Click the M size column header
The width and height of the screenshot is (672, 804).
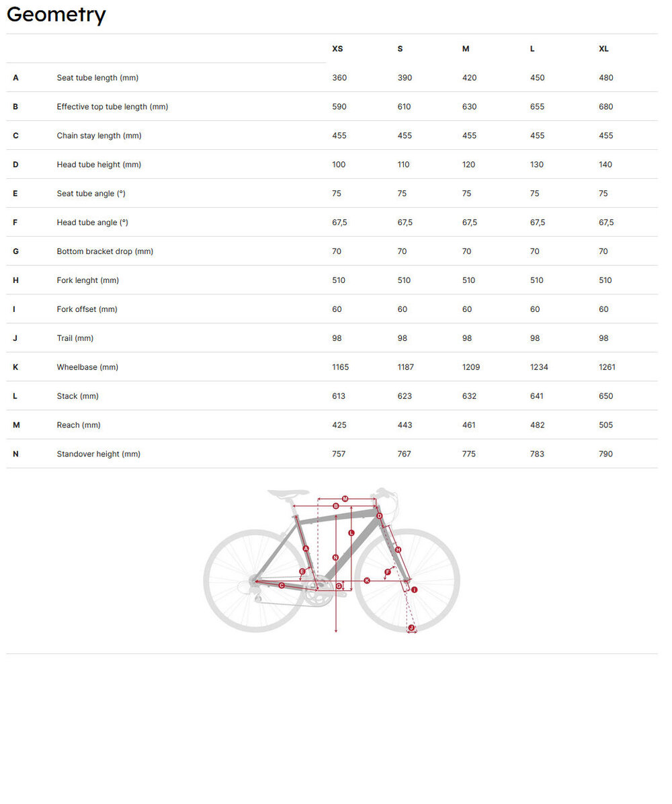tap(466, 49)
